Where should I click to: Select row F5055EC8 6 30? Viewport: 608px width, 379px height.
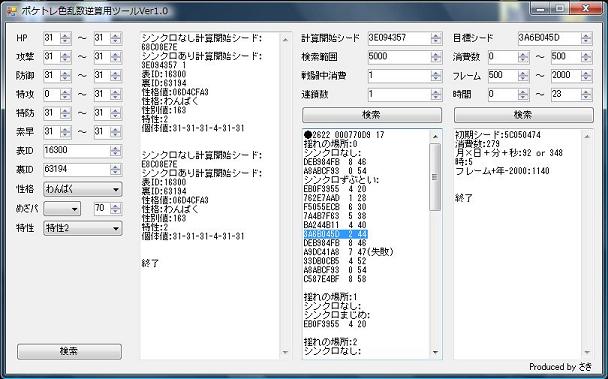(335, 207)
